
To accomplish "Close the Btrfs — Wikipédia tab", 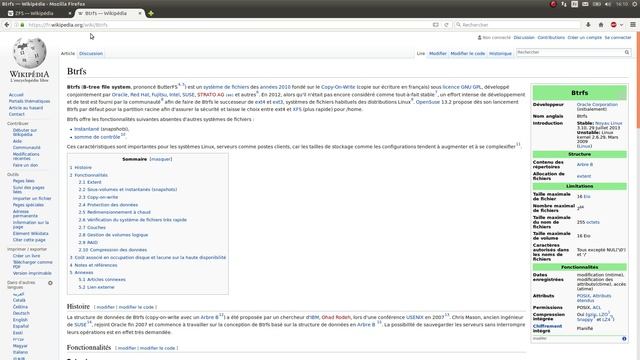I will tap(140, 13).
